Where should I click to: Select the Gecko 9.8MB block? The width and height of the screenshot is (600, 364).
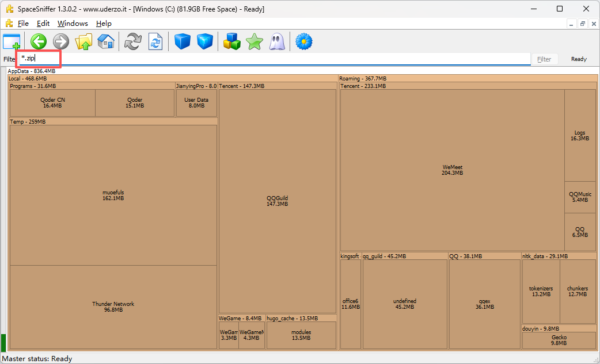559,340
